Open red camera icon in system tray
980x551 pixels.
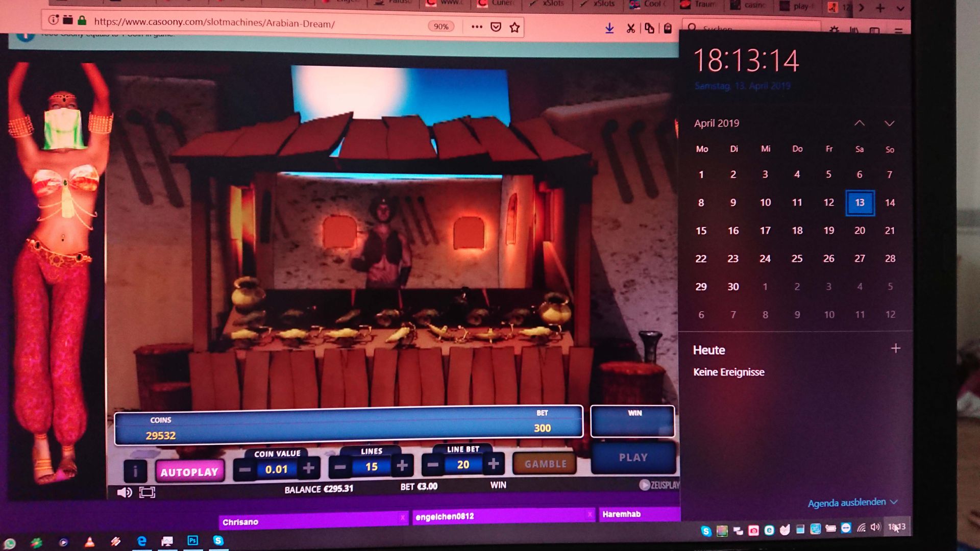tap(753, 531)
